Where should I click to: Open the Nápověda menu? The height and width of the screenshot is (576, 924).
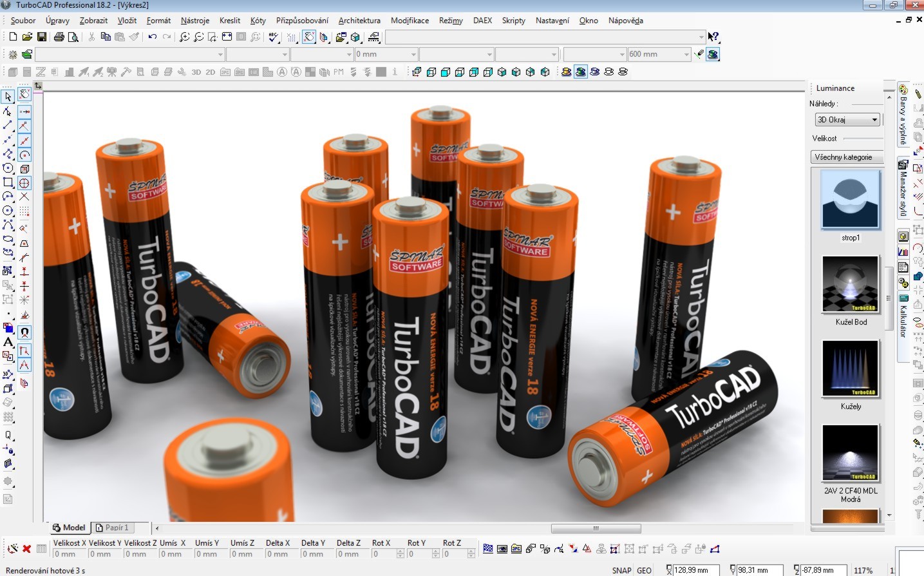click(x=626, y=21)
